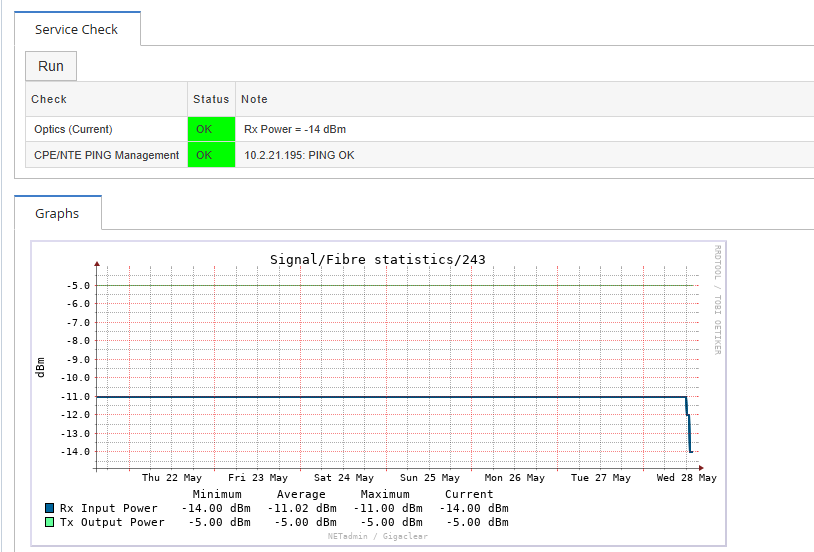Click the green Tx Output Power swatch
Image resolution: width=814 pixels, height=552 pixels.
click(x=50, y=522)
